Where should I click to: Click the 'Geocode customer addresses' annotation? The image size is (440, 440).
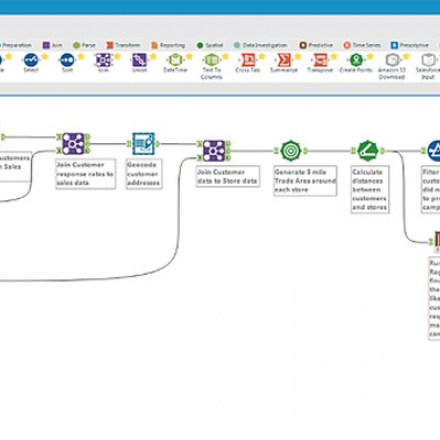pos(144,174)
